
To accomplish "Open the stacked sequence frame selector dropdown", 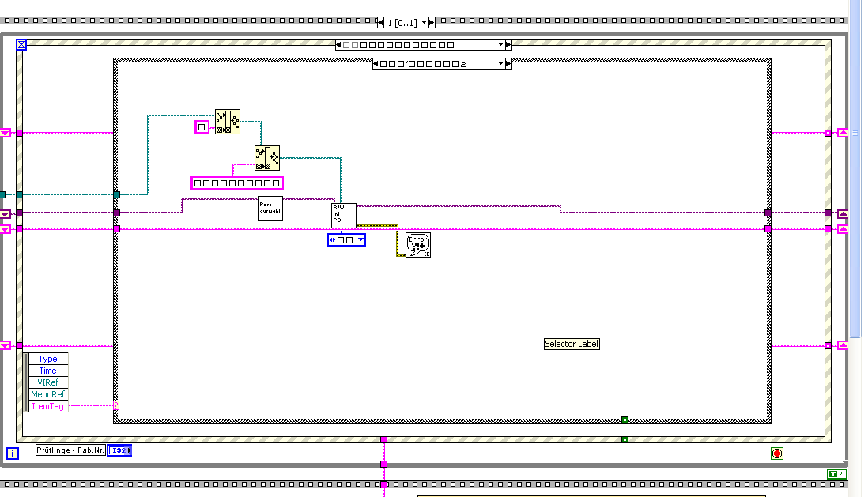I will coord(424,23).
